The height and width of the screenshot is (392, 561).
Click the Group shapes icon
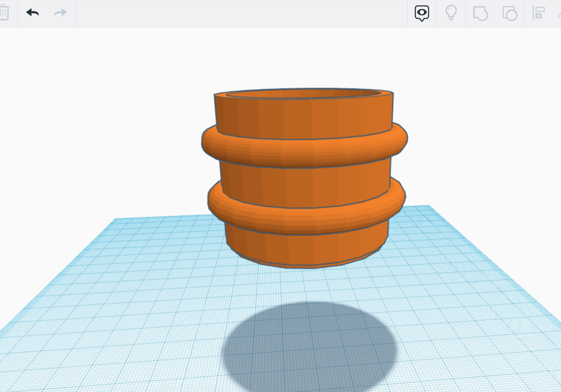(480, 14)
